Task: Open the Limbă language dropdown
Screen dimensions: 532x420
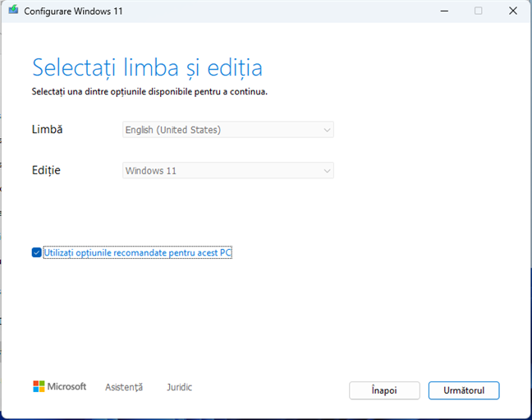Action: tap(228, 130)
